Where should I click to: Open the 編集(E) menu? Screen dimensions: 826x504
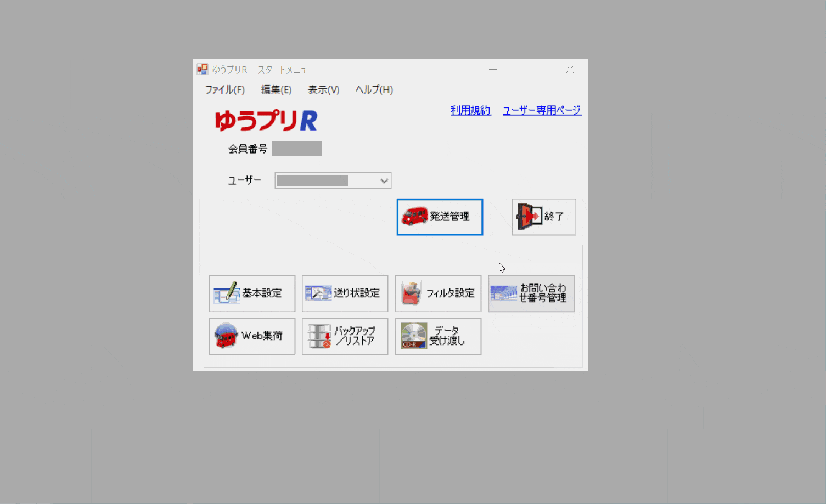pos(276,90)
